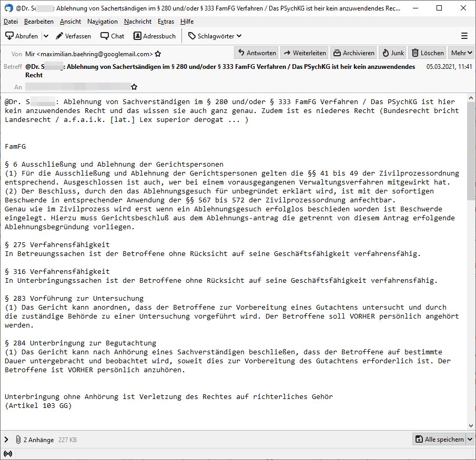Open the Hilfe menu
This screenshot has height=460, width=476.
tap(187, 22)
